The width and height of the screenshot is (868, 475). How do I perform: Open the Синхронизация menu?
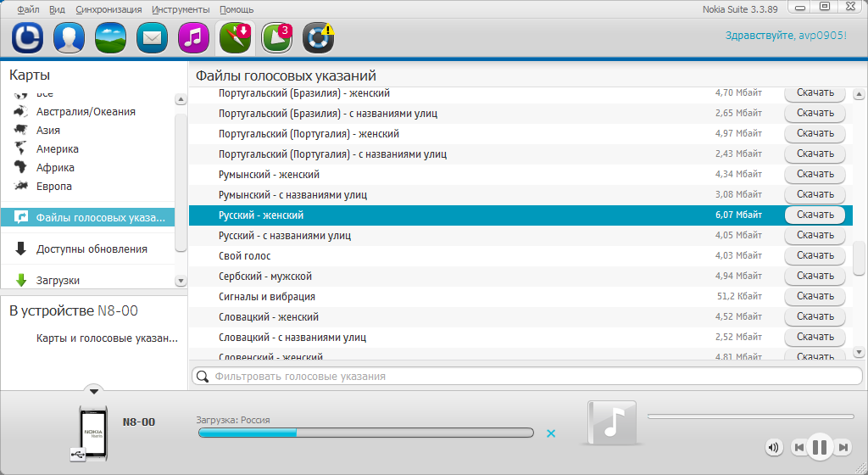pos(108,9)
